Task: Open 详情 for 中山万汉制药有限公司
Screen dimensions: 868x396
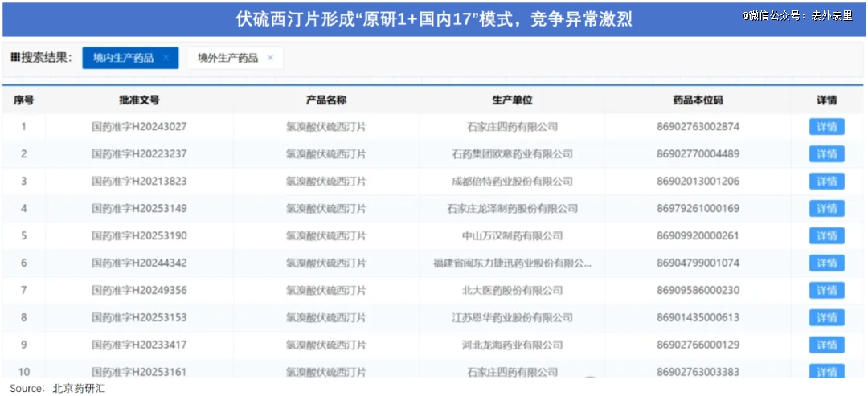Action: point(826,235)
